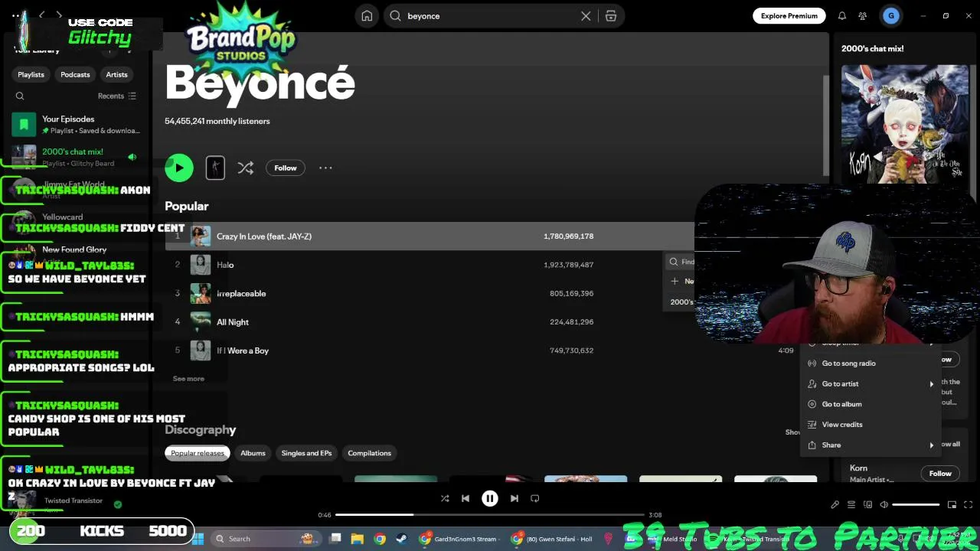Open the Steam taskbar icon
980x551 pixels.
pos(401,539)
